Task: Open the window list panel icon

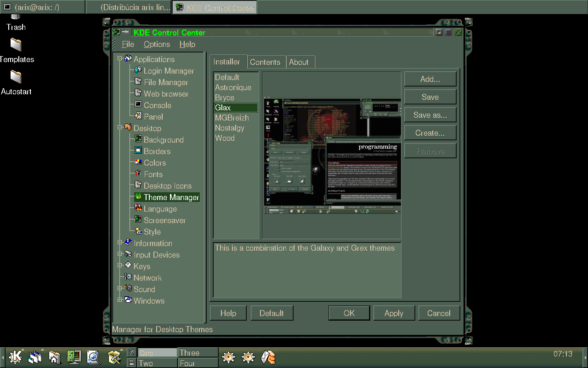Action: (35, 357)
